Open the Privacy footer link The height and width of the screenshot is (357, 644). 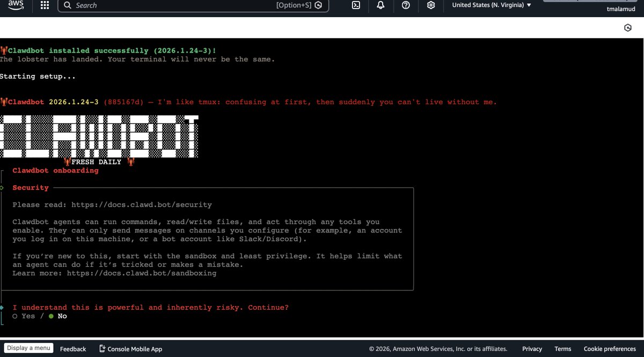(x=532, y=349)
